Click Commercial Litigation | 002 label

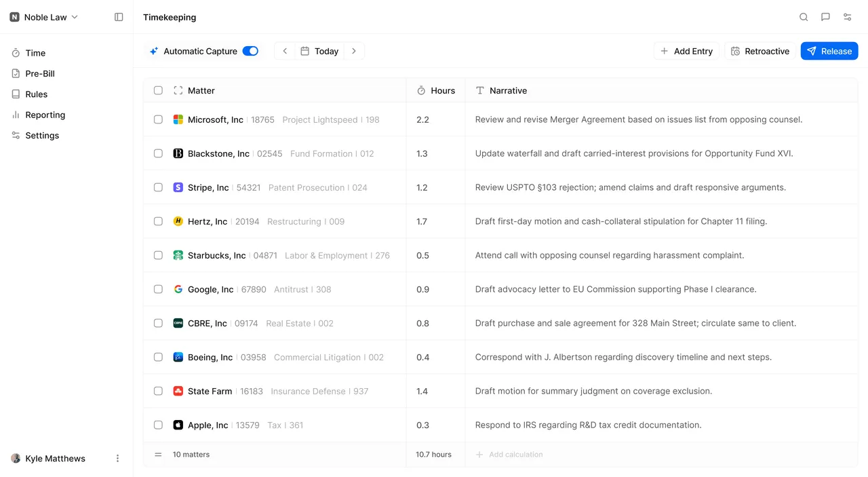[x=329, y=357]
